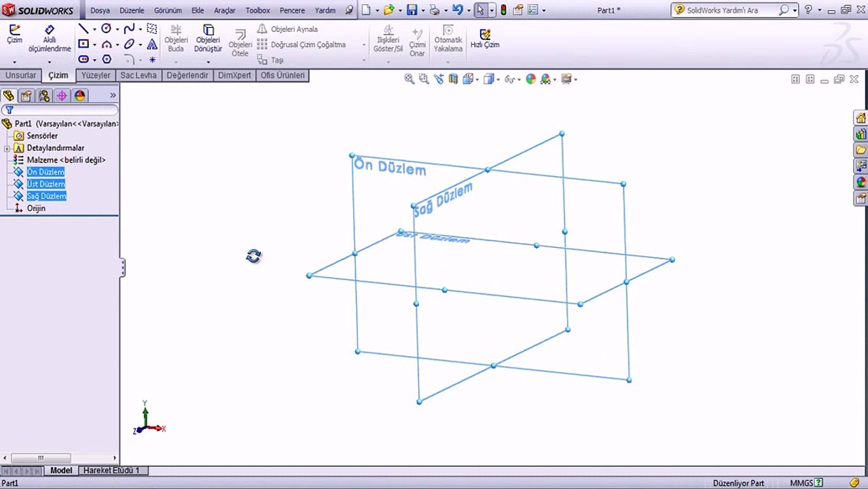868x489 pixels.
Task: Activate Akıllı ölçümlendirme smart dimension tool
Action: (x=50, y=39)
